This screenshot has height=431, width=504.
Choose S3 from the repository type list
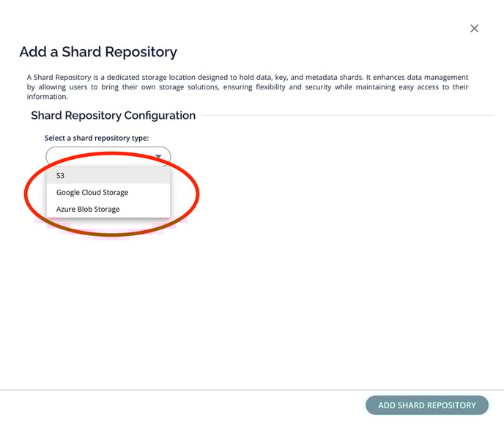click(x=108, y=175)
